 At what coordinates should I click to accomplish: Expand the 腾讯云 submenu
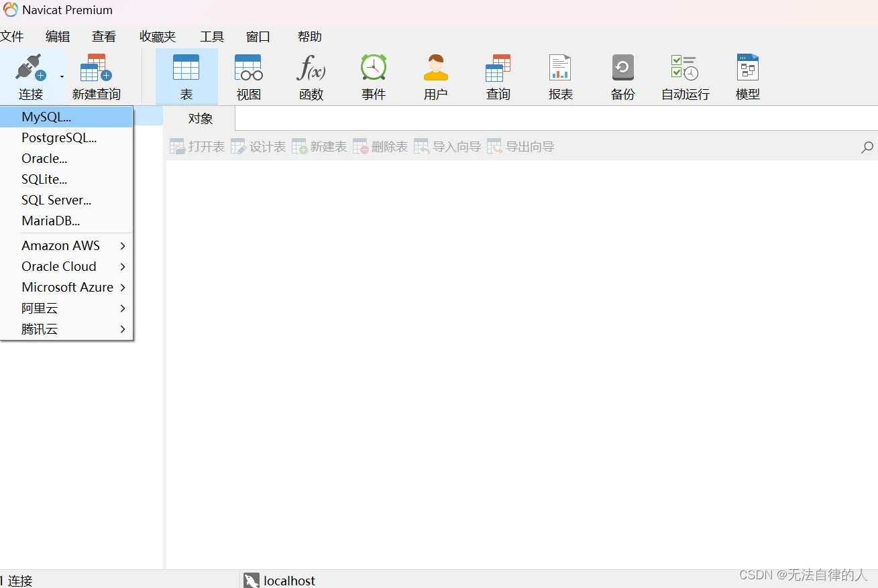pos(67,329)
